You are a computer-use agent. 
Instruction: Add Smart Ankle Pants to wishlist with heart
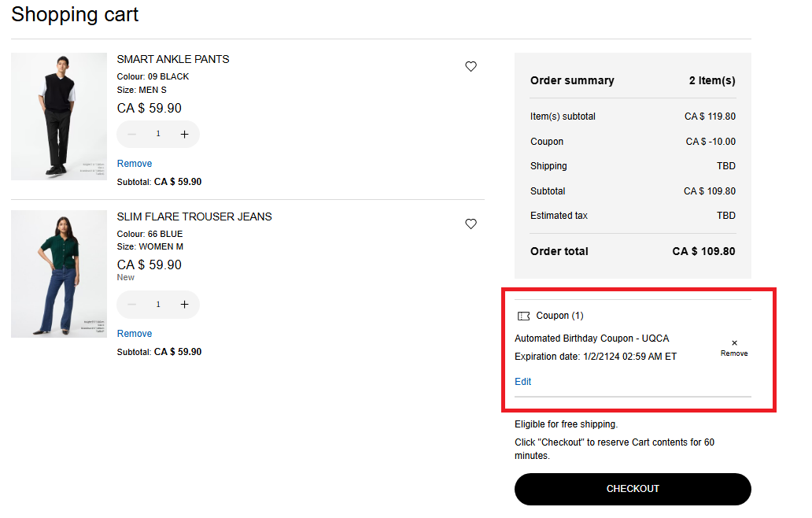(471, 67)
